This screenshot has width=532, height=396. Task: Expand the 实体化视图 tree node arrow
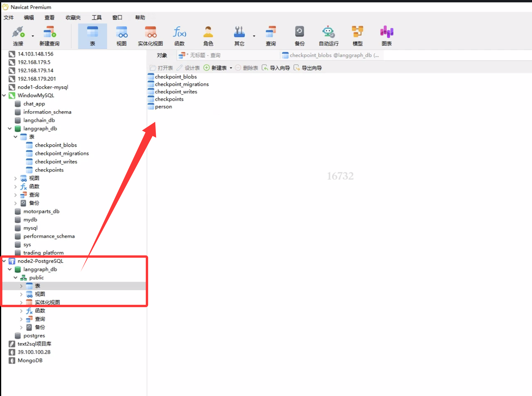pyautogui.click(x=21, y=302)
